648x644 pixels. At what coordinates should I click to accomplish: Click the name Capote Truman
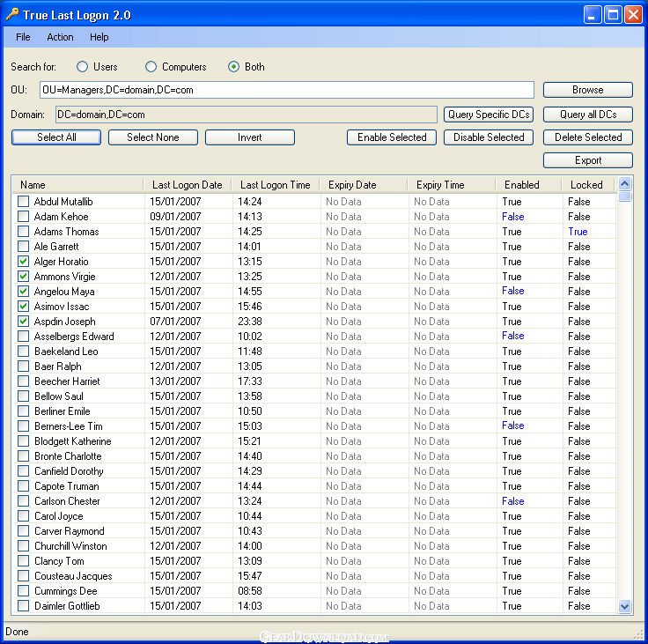click(67, 486)
